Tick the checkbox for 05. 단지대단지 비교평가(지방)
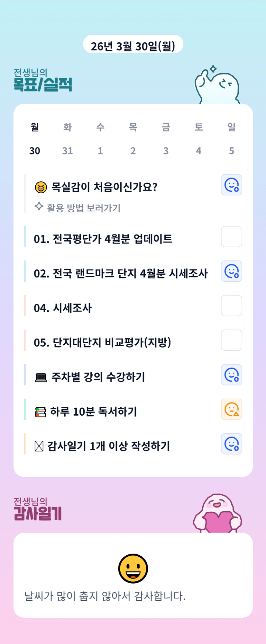The image size is (266, 644). click(x=231, y=340)
